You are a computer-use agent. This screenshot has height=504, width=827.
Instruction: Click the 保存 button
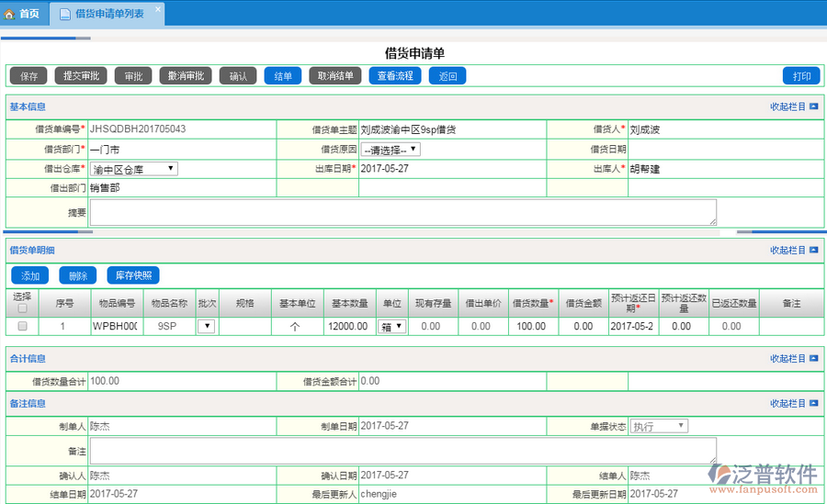(x=28, y=76)
